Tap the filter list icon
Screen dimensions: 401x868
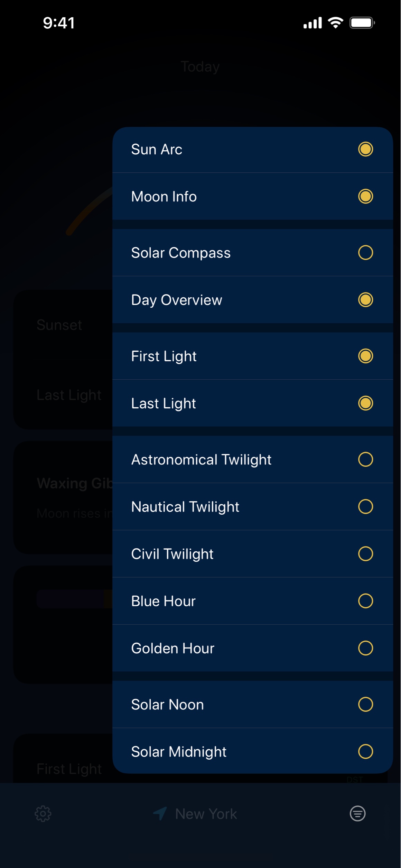[357, 814]
